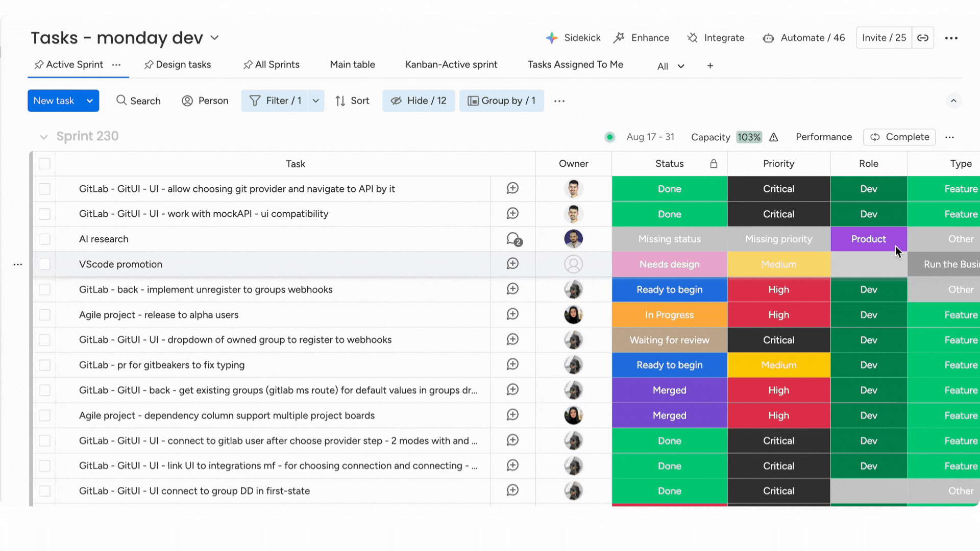
Task: Select the UI connect to group DD row checkbox
Action: pyautogui.click(x=44, y=491)
